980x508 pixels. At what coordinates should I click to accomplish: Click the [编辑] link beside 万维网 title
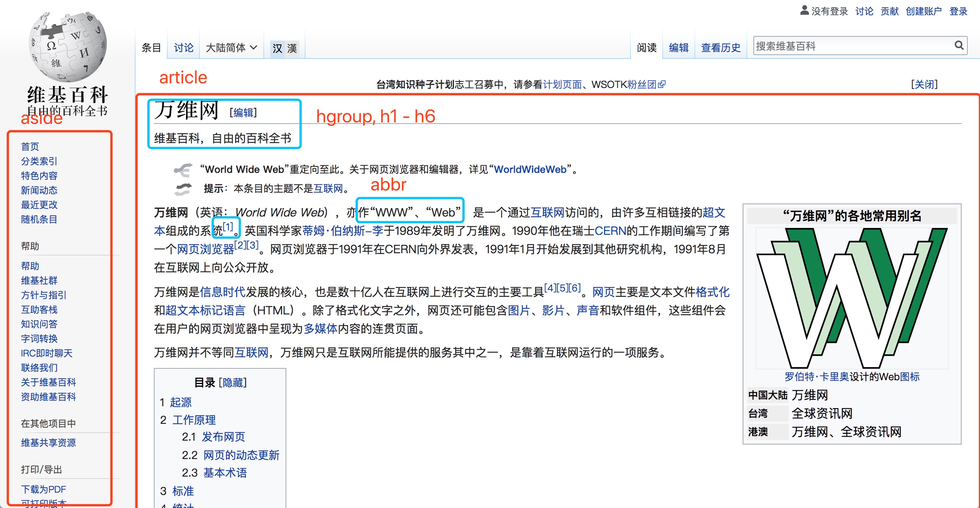click(x=243, y=112)
